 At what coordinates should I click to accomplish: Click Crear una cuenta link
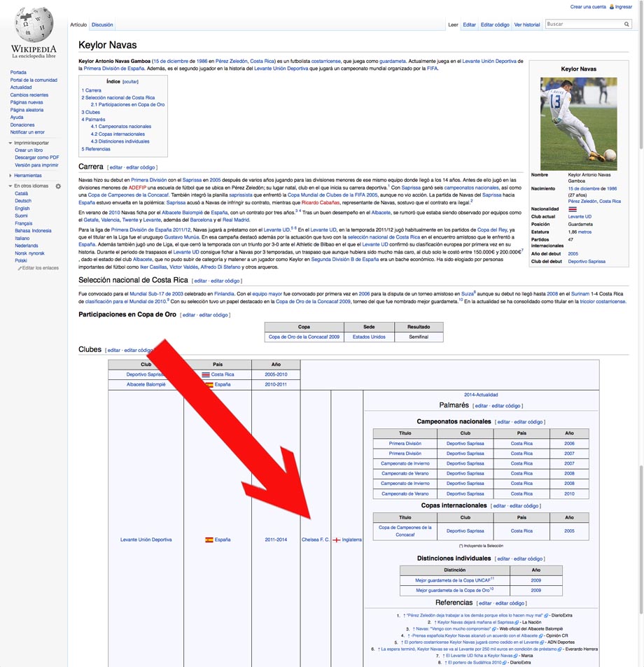pyautogui.click(x=588, y=7)
